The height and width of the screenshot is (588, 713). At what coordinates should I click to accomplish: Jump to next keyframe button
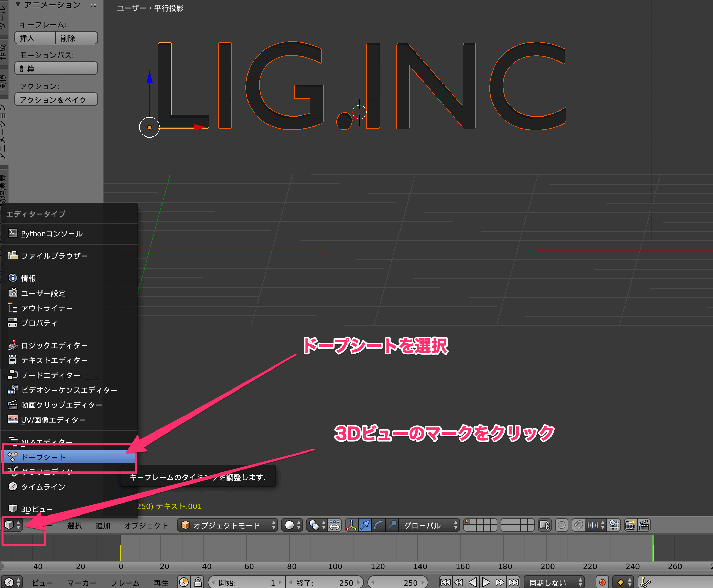tap(500, 582)
